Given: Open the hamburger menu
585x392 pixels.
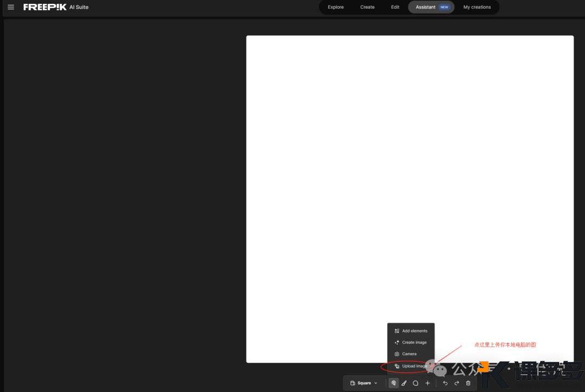Looking at the screenshot, I should pyautogui.click(x=11, y=7).
